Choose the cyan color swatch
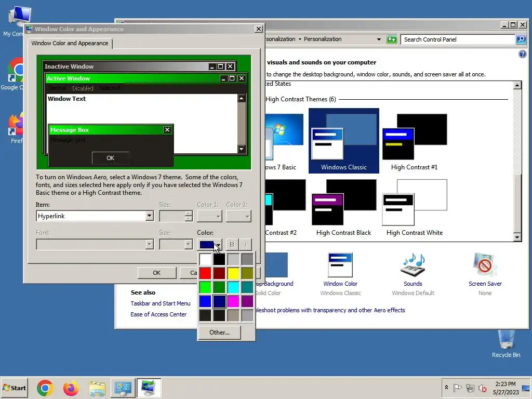The height and width of the screenshot is (399, 532). click(x=233, y=287)
